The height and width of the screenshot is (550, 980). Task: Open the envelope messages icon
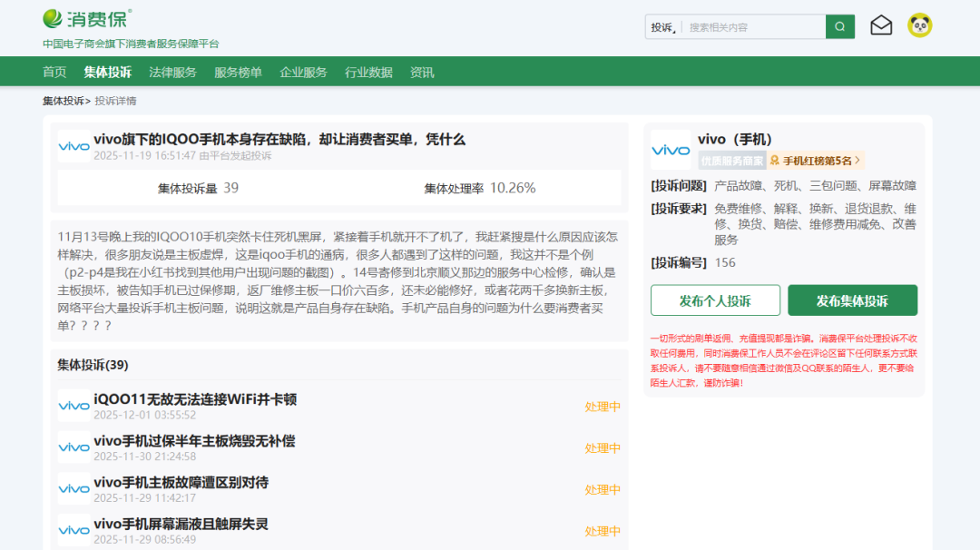coord(881,26)
